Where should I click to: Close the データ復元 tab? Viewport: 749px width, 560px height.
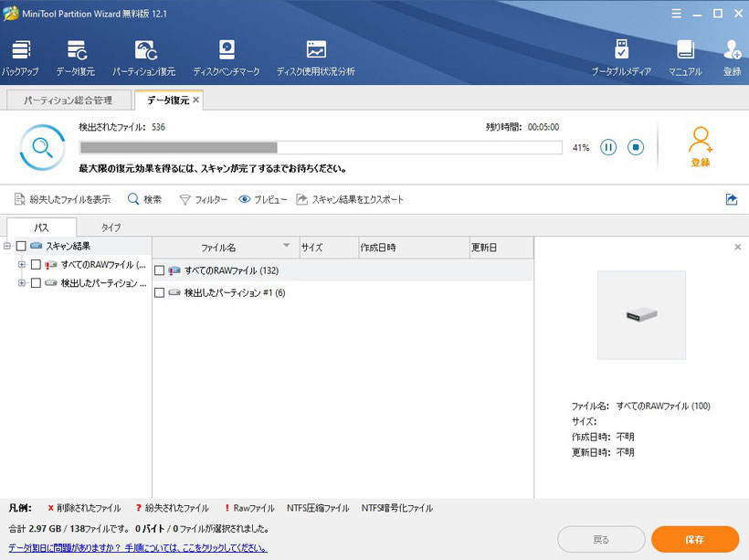(195, 100)
